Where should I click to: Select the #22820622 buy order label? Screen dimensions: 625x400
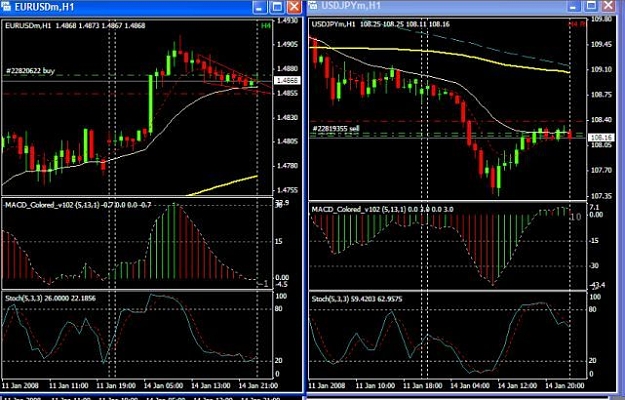point(30,71)
